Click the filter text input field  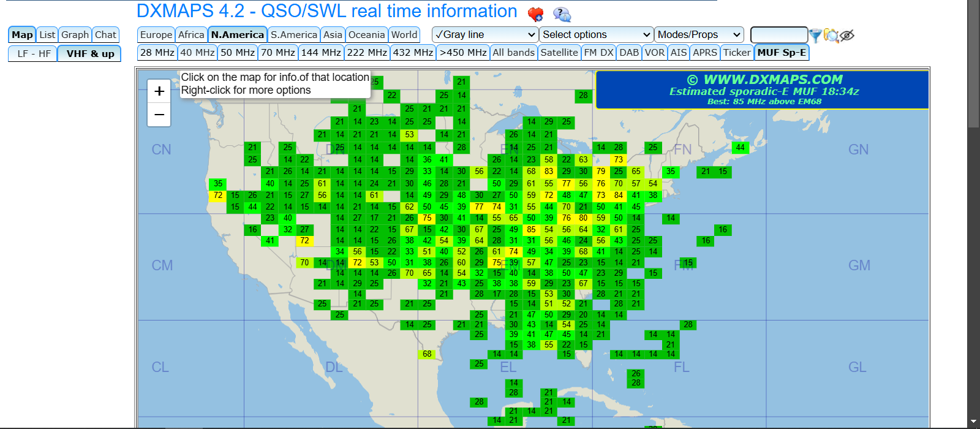pyautogui.click(x=778, y=35)
